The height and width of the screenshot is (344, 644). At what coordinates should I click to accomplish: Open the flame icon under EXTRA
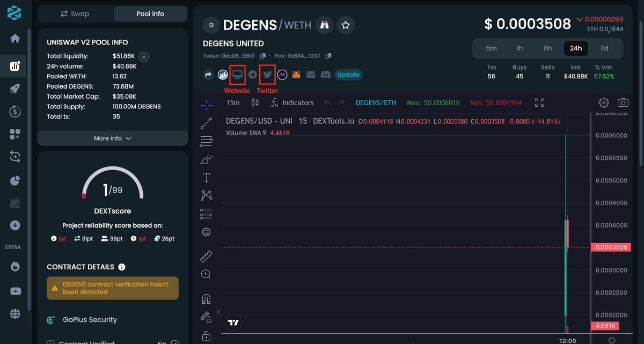pos(14,266)
